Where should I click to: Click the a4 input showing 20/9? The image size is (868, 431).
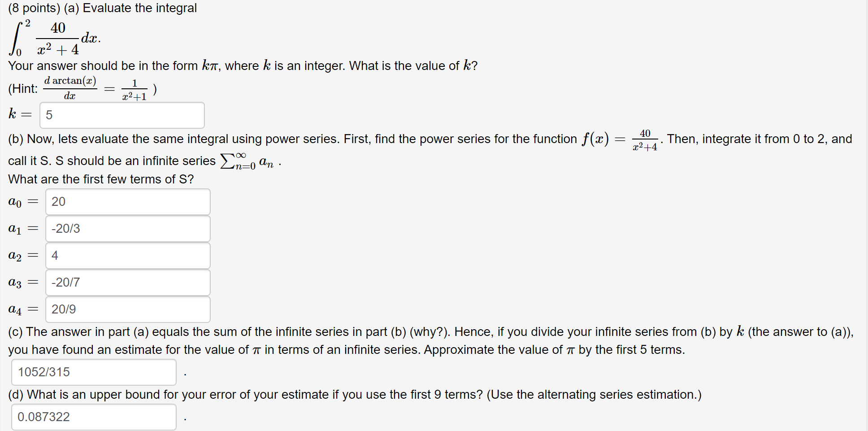click(x=127, y=309)
